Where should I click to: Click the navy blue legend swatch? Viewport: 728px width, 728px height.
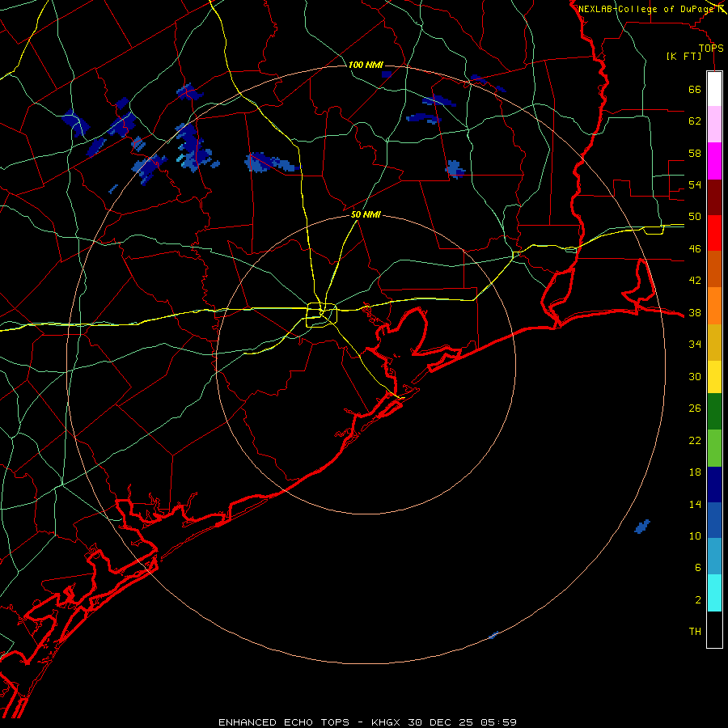click(714, 485)
